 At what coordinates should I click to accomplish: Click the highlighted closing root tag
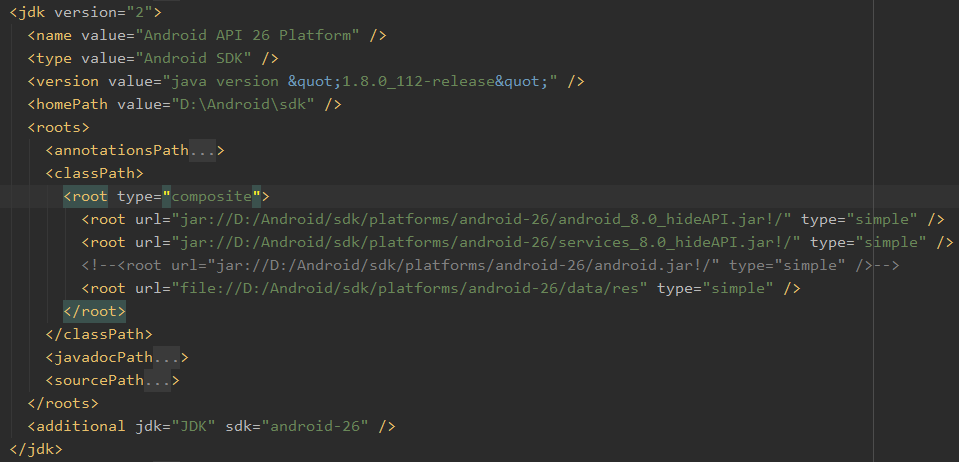[94, 312]
